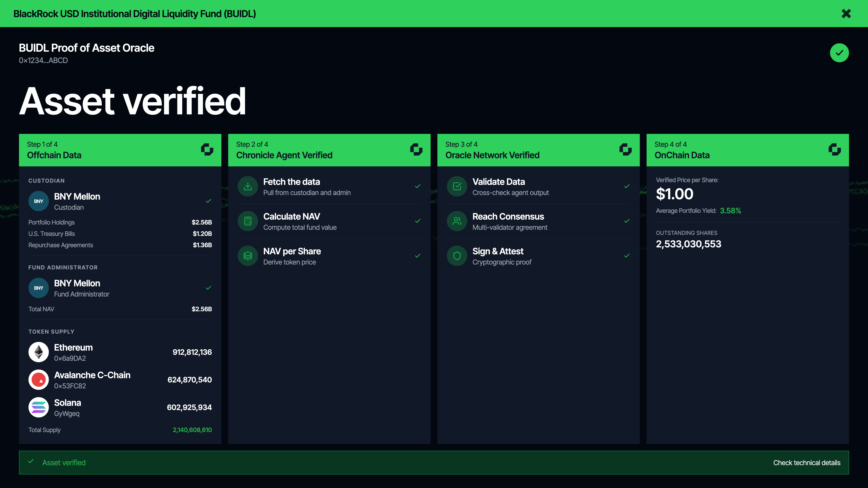This screenshot has height=488, width=868.
Task: Click Chronicle logo in OnChain Data header
Action: click(x=835, y=149)
